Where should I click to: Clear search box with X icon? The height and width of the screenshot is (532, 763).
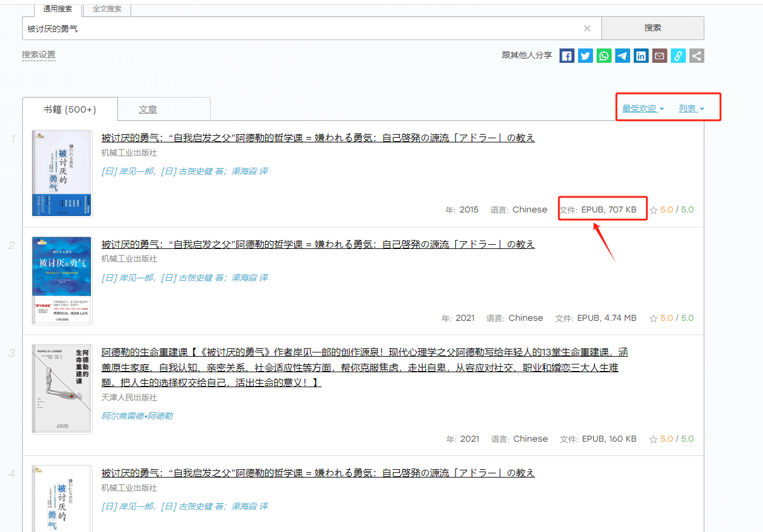point(587,28)
